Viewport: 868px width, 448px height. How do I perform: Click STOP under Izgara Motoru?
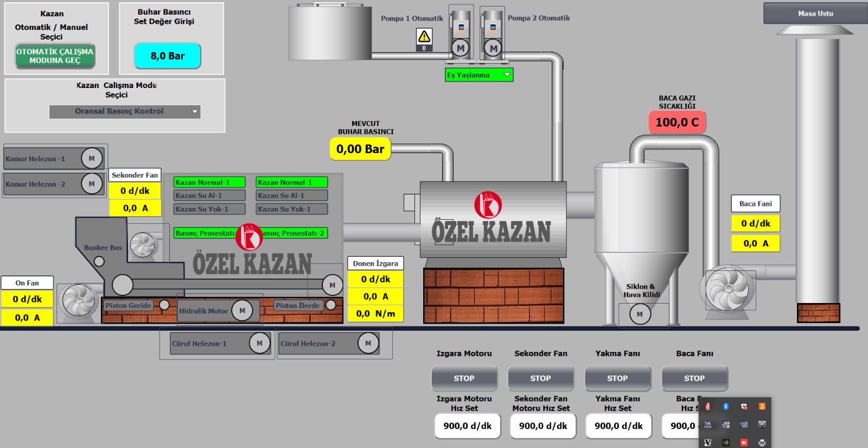[464, 378]
